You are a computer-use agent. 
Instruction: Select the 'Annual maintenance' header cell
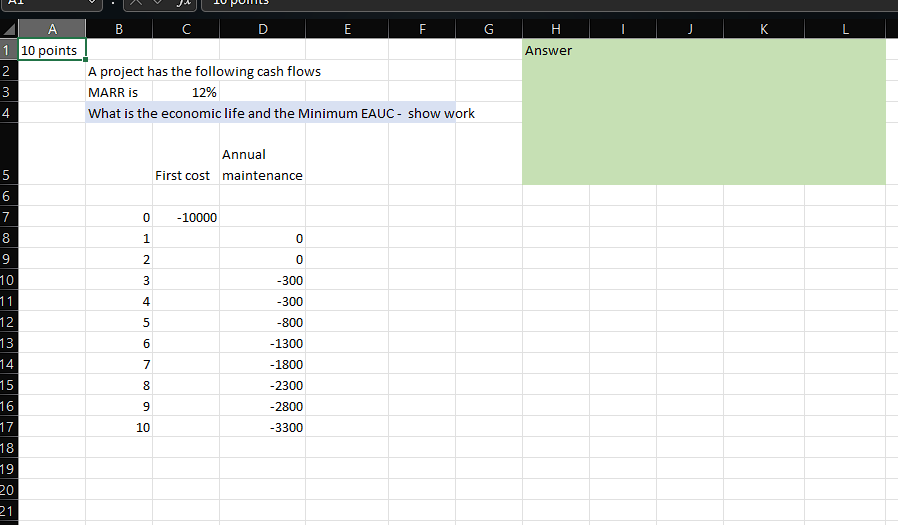pos(263,154)
